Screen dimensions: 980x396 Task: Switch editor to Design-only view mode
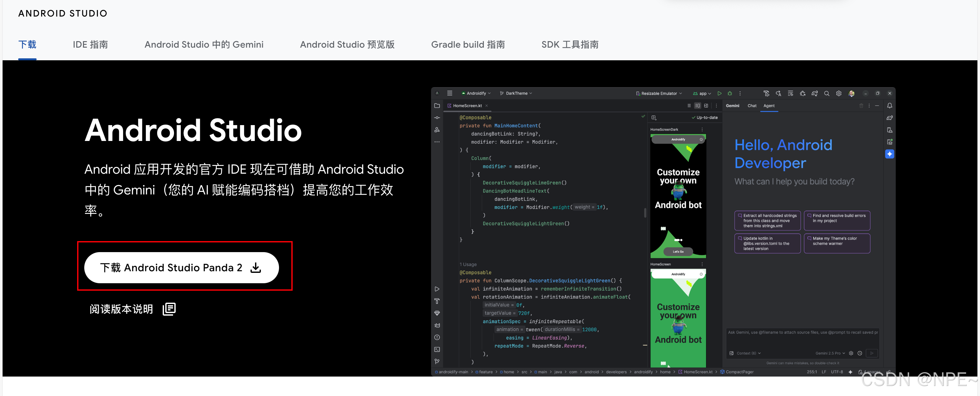(706, 106)
